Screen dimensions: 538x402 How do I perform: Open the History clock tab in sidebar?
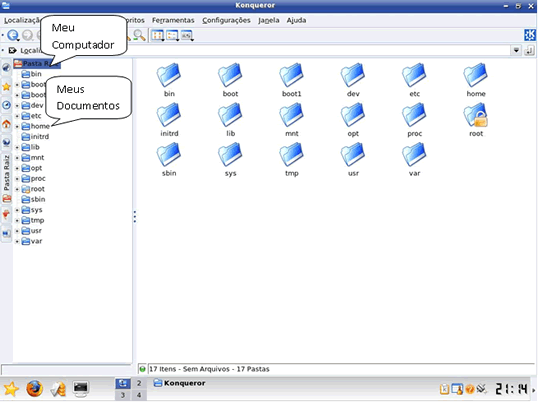[6, 105]
